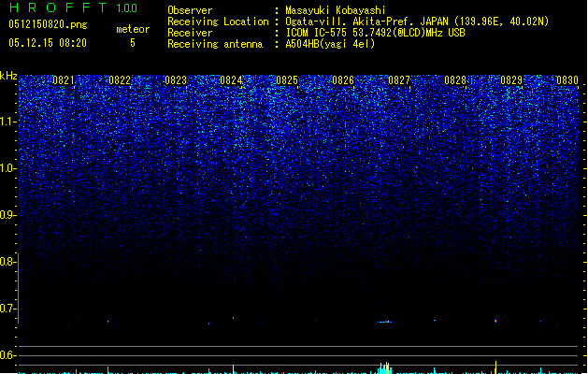Click the meteor label
This screenshot has width=588, height=374.
(133, 29)
